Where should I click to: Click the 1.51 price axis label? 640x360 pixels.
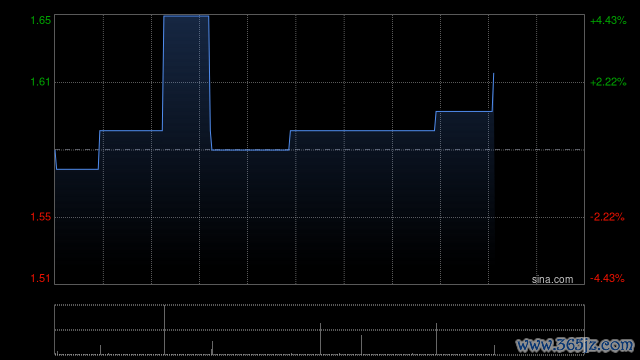coord(41,278)
